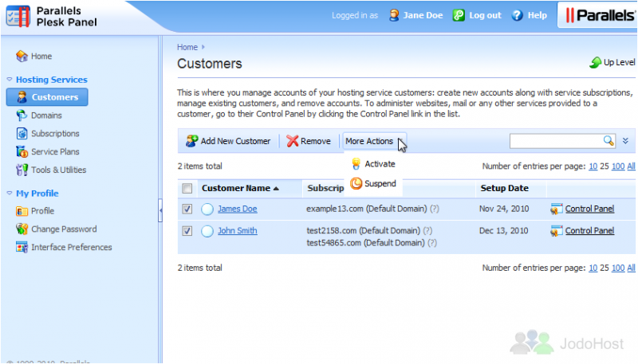
Task: Click the Remove button label
Action: tap(315, 141)
